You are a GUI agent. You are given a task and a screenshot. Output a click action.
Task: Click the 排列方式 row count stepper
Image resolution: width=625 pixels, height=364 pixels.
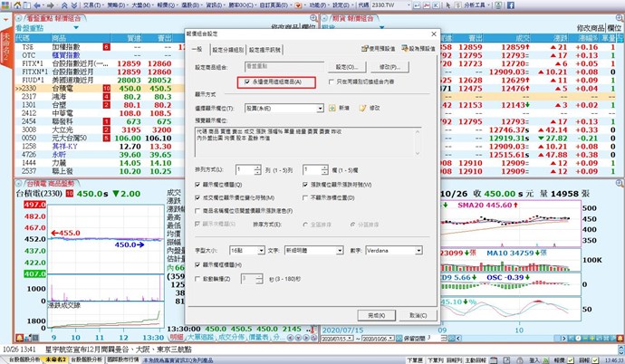click(256, 168)
